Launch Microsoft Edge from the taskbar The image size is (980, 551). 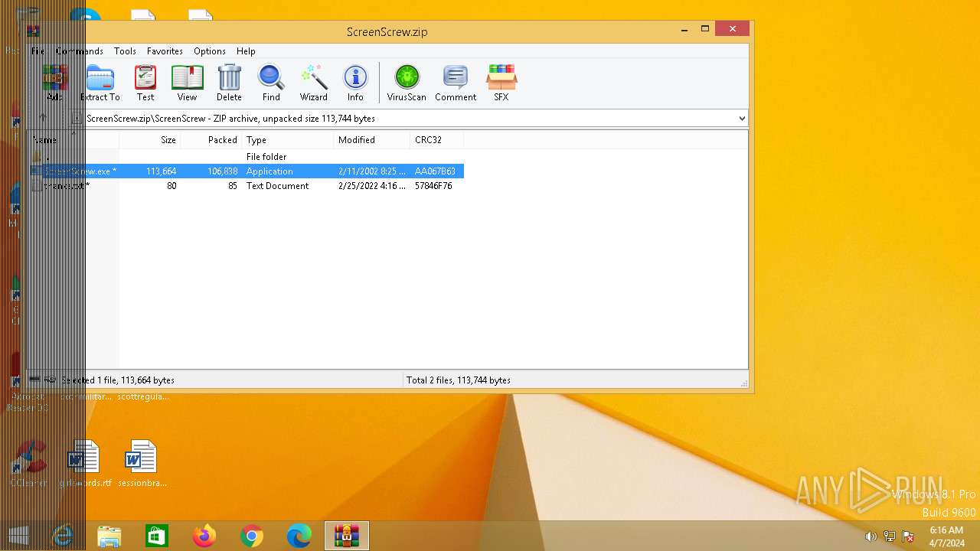pos(299,536)
